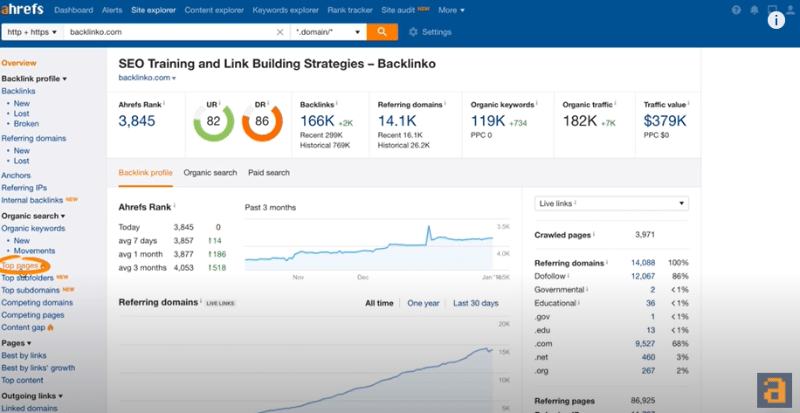Go to Keywords explorer
The height and width of the screenshot is (413, 800).
286,10
